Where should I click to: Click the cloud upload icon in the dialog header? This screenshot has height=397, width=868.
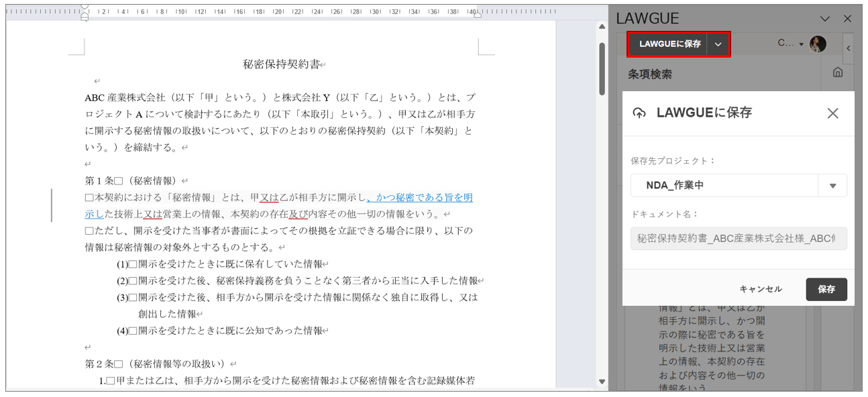click(639, 113)
